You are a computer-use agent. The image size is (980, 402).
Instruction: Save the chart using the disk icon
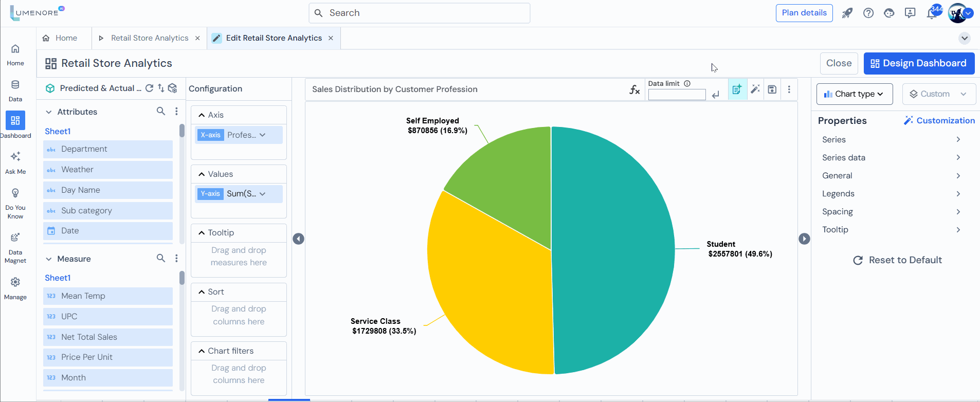(x=772, y=89)
